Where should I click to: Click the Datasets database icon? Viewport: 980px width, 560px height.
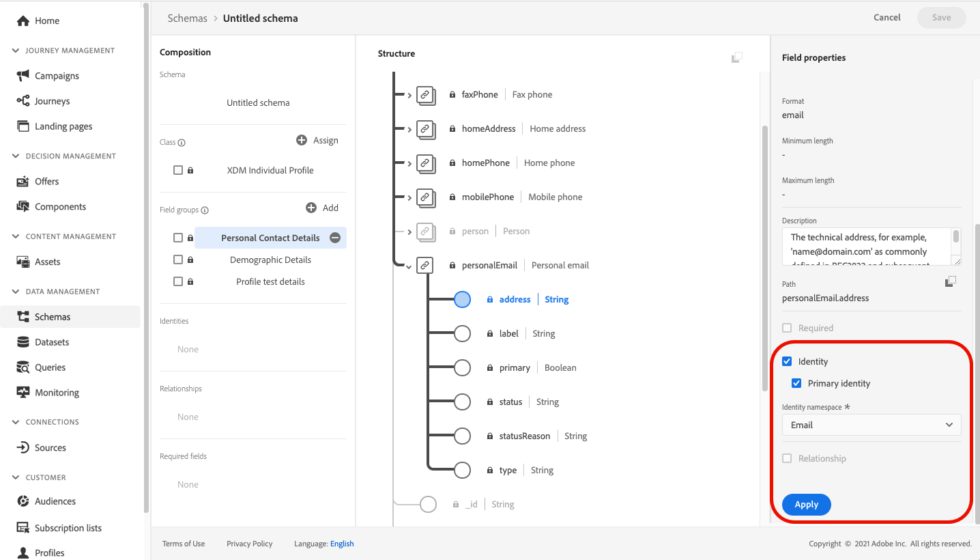click(x=23, y=342)
